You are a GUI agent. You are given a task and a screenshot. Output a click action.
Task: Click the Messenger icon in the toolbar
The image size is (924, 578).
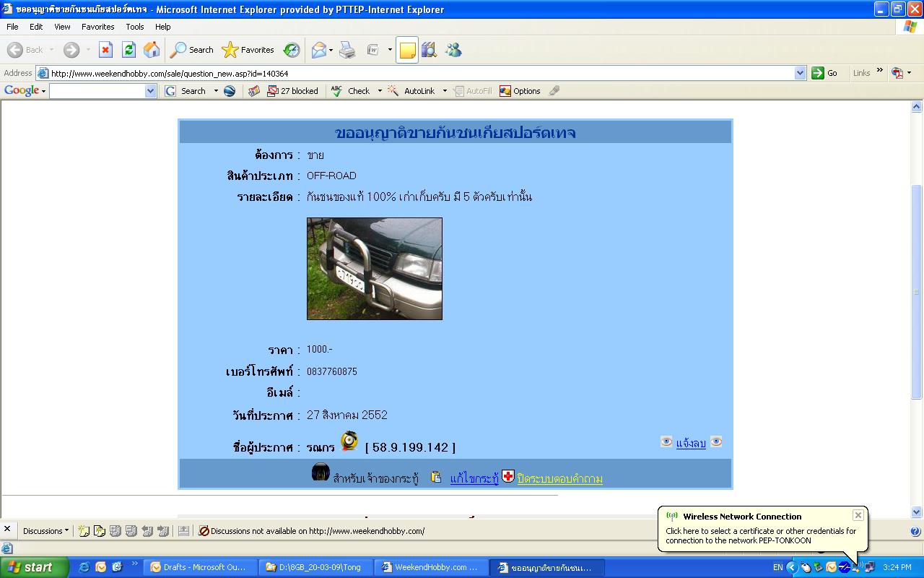click(453, 50)
